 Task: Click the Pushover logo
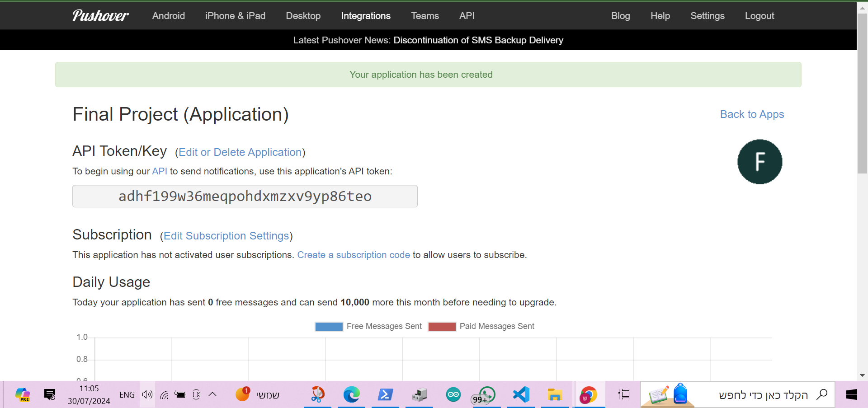pos(100,15)
